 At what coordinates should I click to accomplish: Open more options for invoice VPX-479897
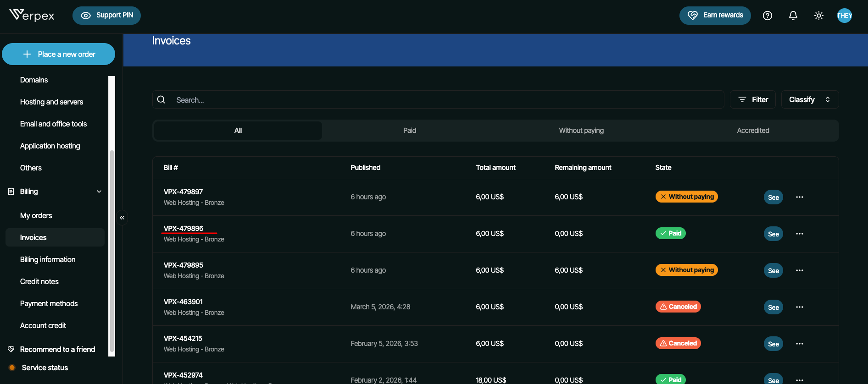point(799,197)
